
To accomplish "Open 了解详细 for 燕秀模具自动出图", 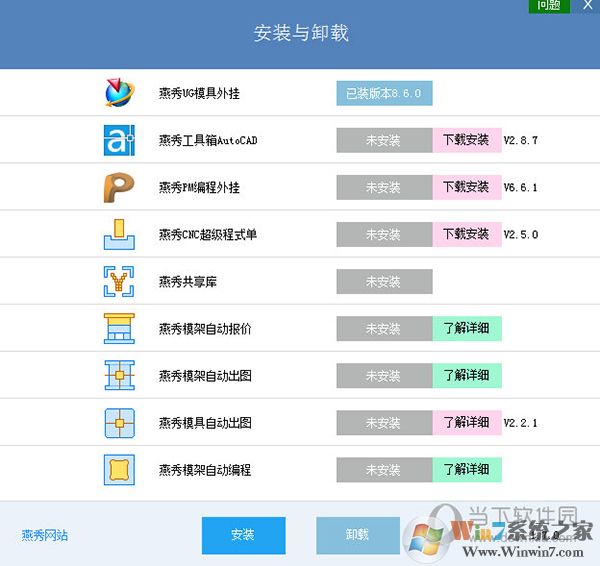I will click(x=467, y=423).
